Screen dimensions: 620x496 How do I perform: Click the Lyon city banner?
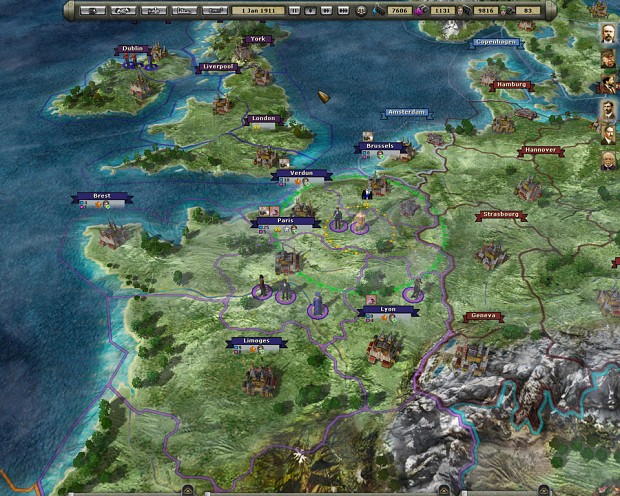pyautogui.click(x=388, y=309)
